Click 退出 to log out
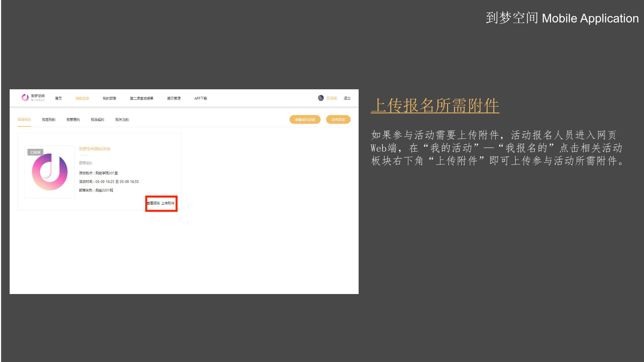 [347, 98]
